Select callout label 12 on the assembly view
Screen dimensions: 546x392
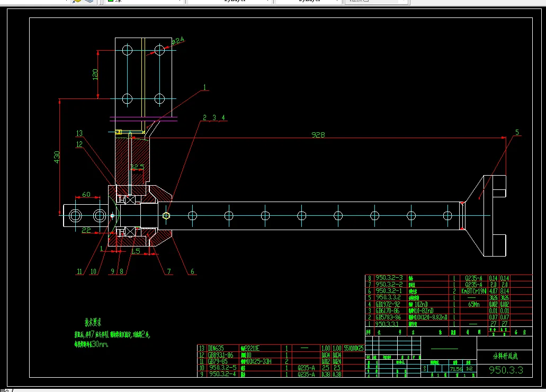pyautogui.click(x=79, y=144)
